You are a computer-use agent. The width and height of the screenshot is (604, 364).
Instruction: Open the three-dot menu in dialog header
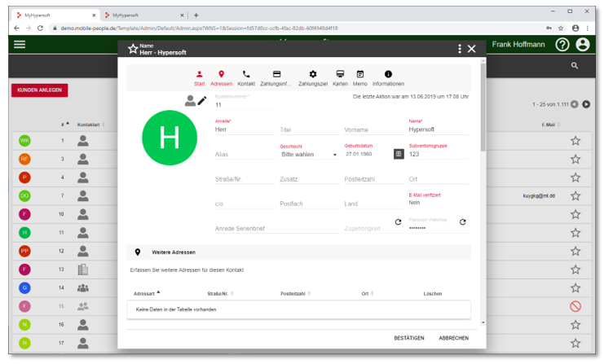click(x=459, y=49)
